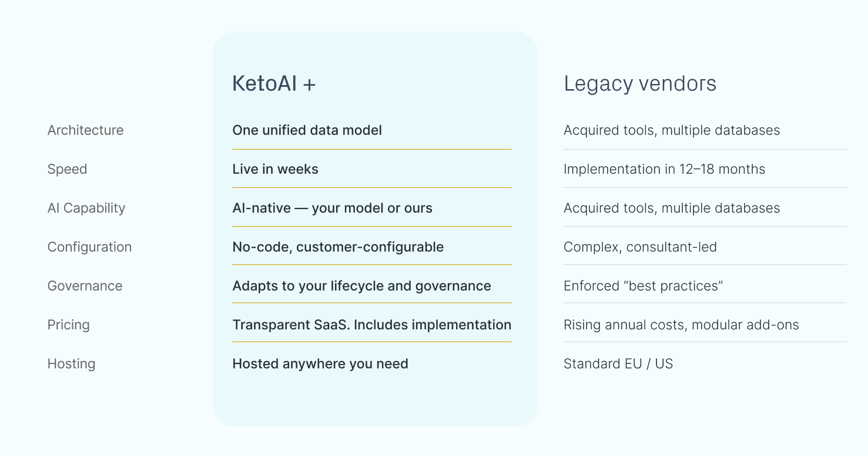Click the AI Capability row label
Image resolution: width=868 pixels, height=455 pixels.
coord(86,208)
